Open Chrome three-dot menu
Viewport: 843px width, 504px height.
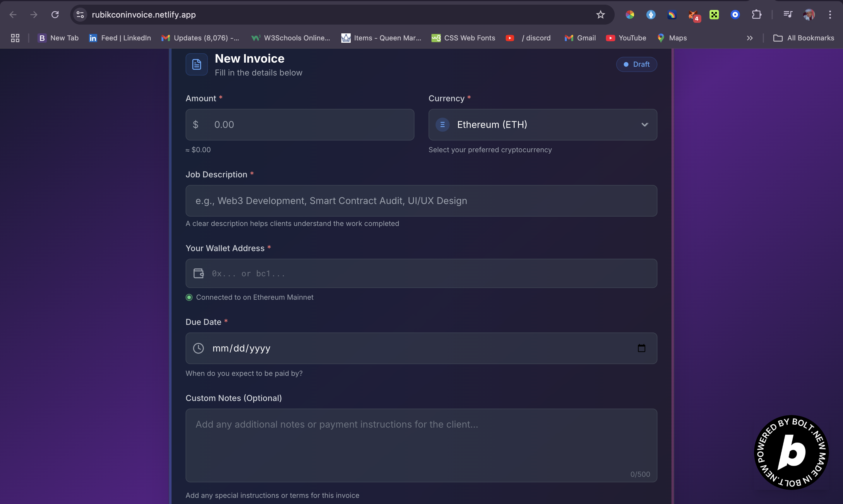pos(830,15)
